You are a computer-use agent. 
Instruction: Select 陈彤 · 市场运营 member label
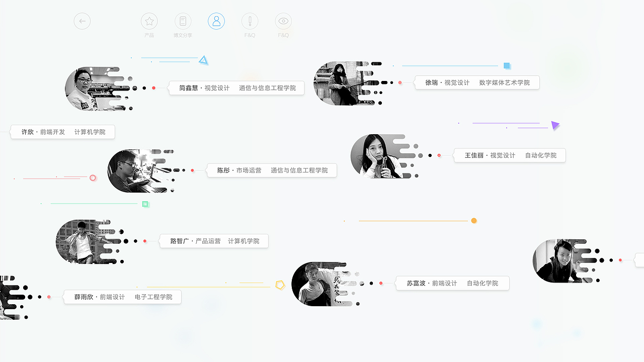(271, 170)
